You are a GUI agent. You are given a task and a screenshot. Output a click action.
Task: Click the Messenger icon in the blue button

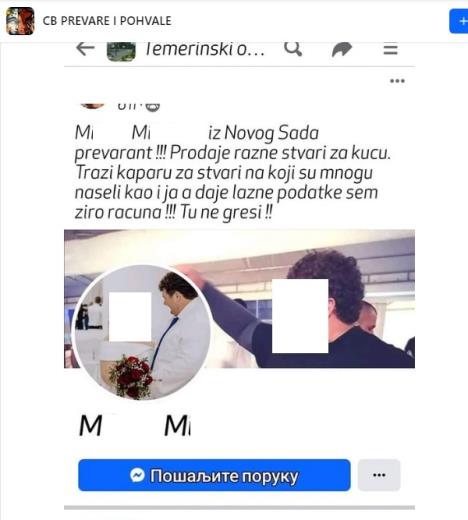click(x=137, y=475)
